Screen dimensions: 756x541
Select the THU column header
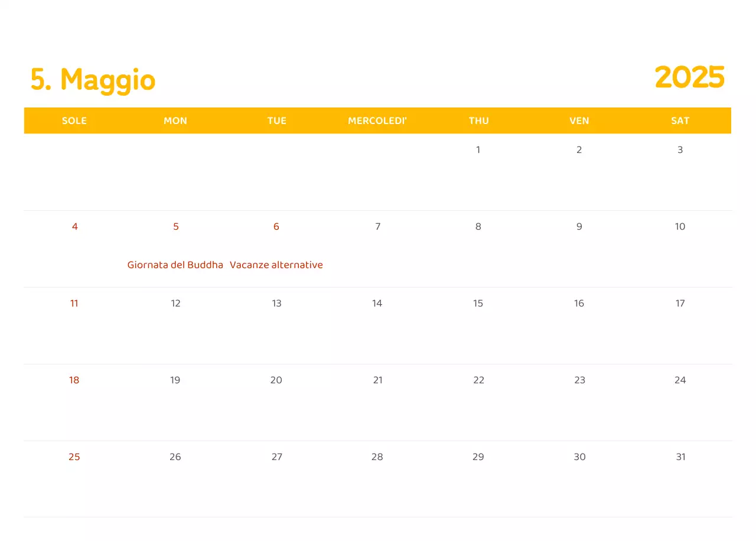(478, 120)
